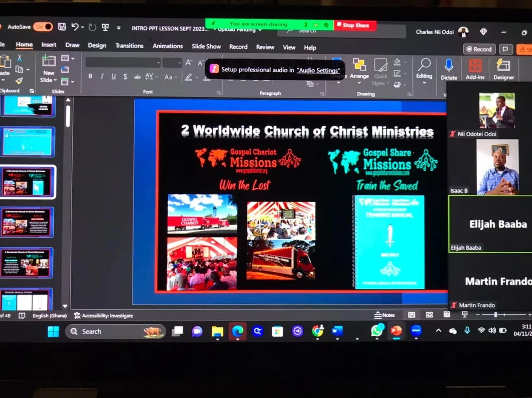532x398 pixels.
Task: Open the Comments pane icon
Action: point(505,49)
